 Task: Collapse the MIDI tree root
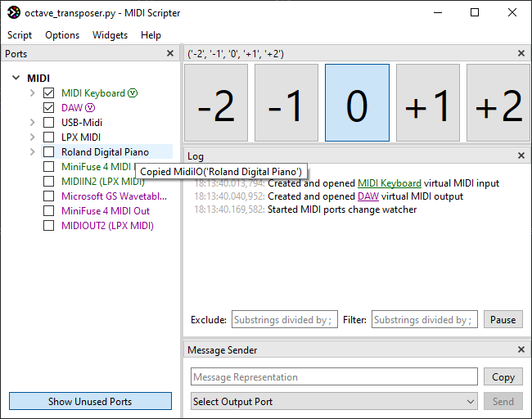(16, 79)
